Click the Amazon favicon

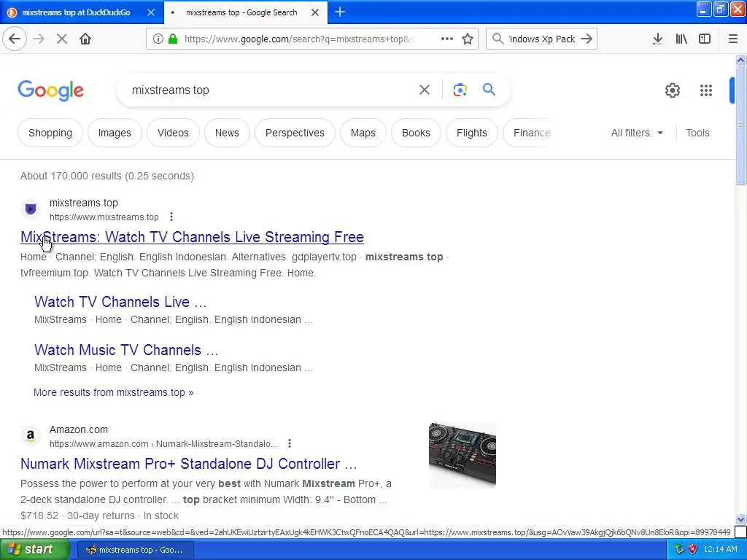click(x=31, y=435)
